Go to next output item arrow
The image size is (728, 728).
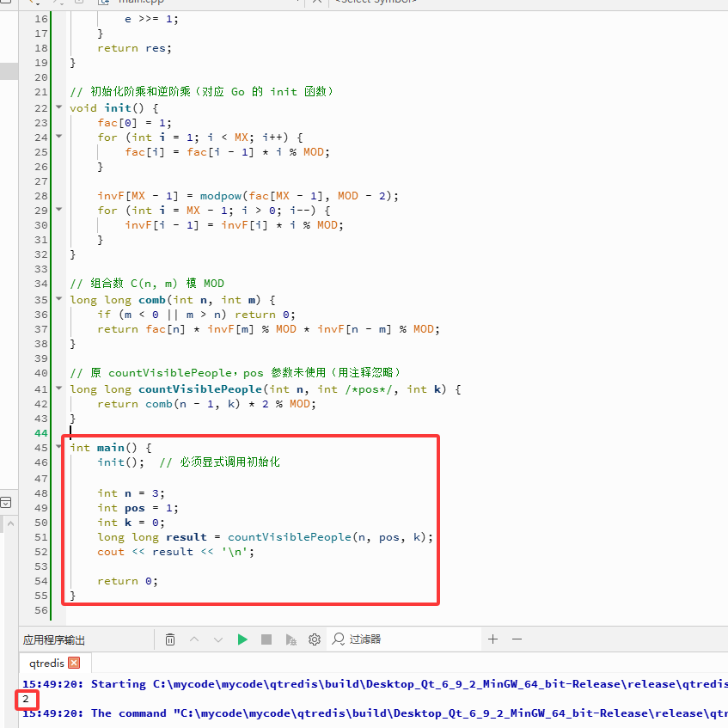click(x=218, y=639)
